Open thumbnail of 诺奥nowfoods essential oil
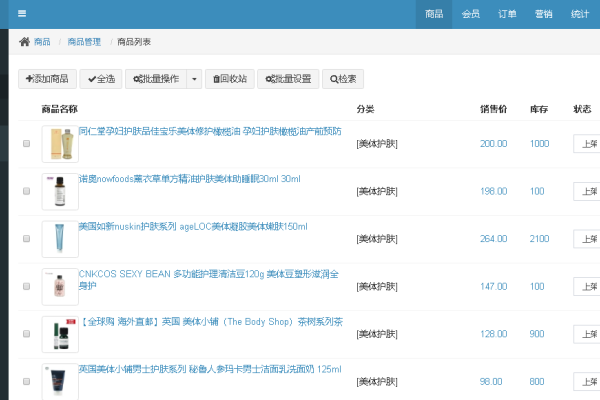600x400 pixels. (x=60, y=191)
